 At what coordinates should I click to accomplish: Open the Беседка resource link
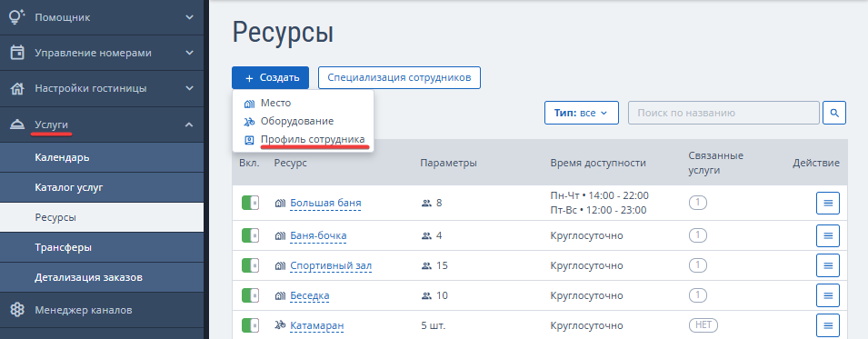click(x=309, y=295)
